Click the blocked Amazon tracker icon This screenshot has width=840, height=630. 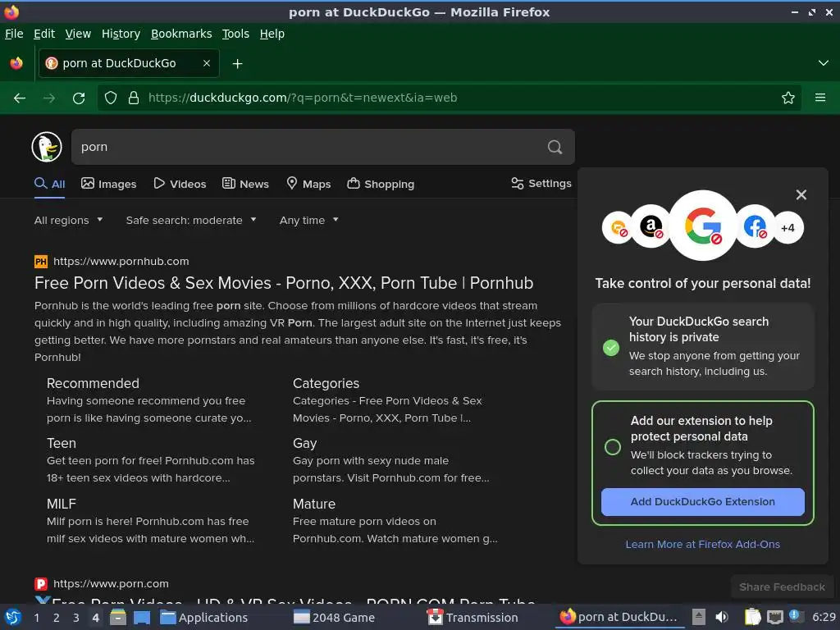651,226
